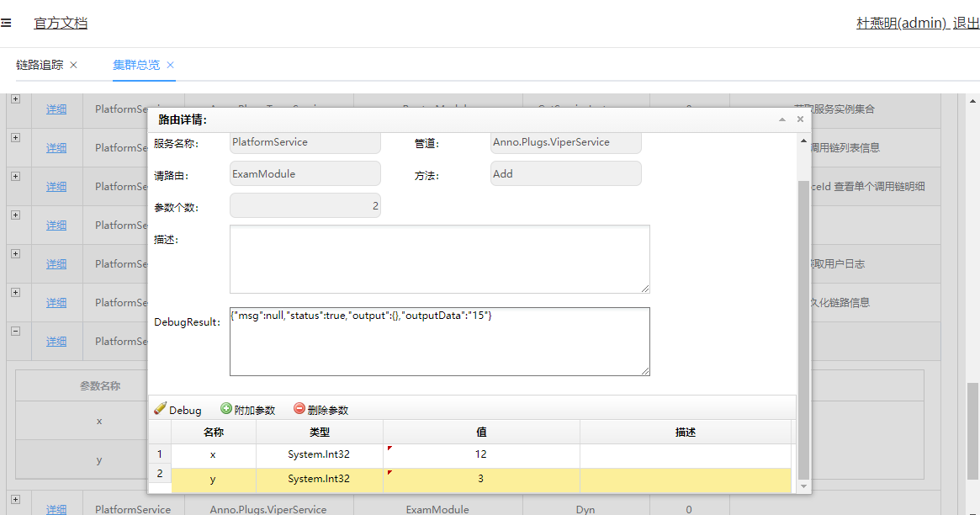Toggle the hamburger menu icon
980x515 pixels.
[6, 23]
